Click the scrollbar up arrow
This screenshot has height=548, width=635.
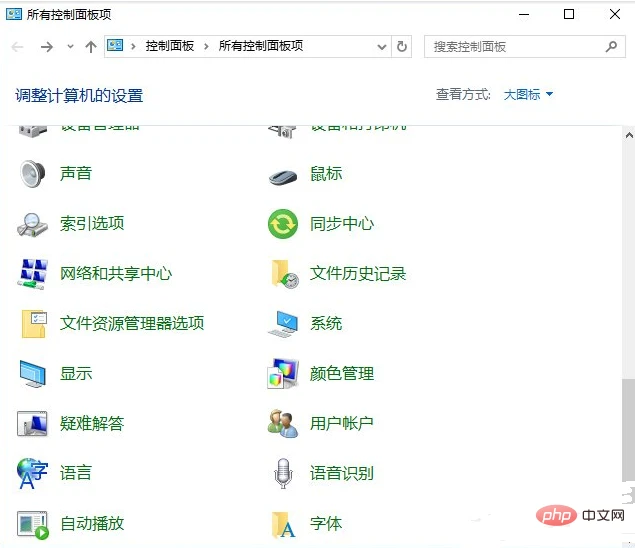click(x=629, y=136)
